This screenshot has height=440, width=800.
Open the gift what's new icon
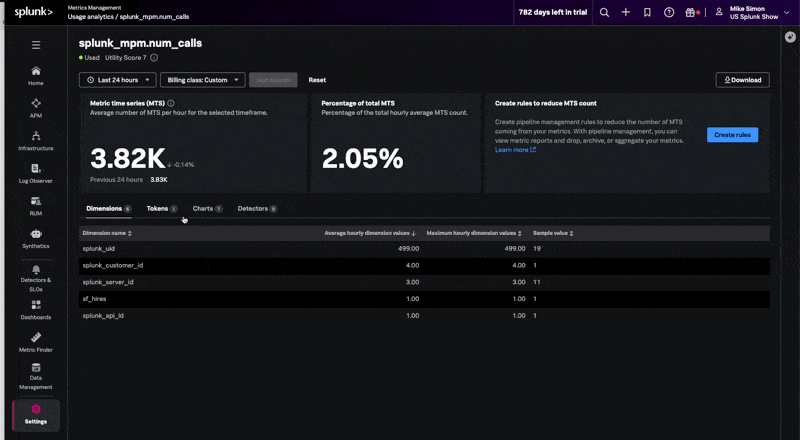[x=690, y=12]
